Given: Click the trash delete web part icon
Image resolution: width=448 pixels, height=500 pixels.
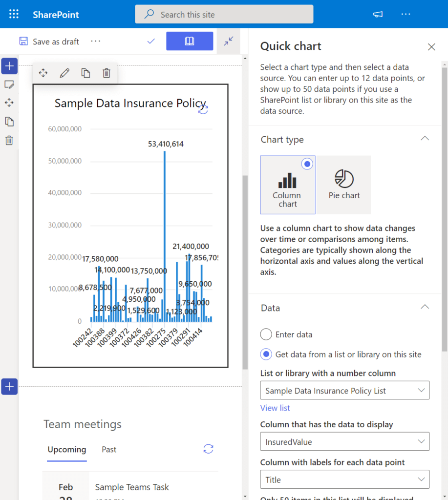Looking at the screenshot, I should click(x=107, y=73).
